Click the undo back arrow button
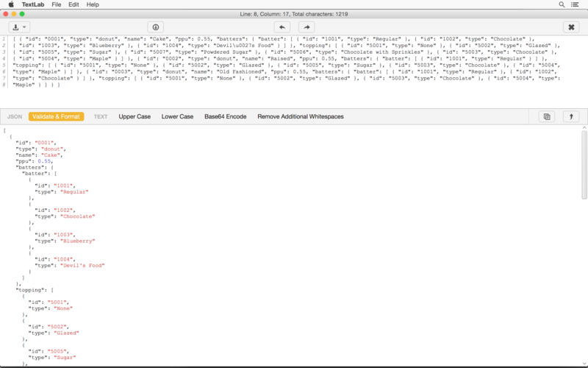588x368 pixels. pyautogui.click(x=282, y=26)
